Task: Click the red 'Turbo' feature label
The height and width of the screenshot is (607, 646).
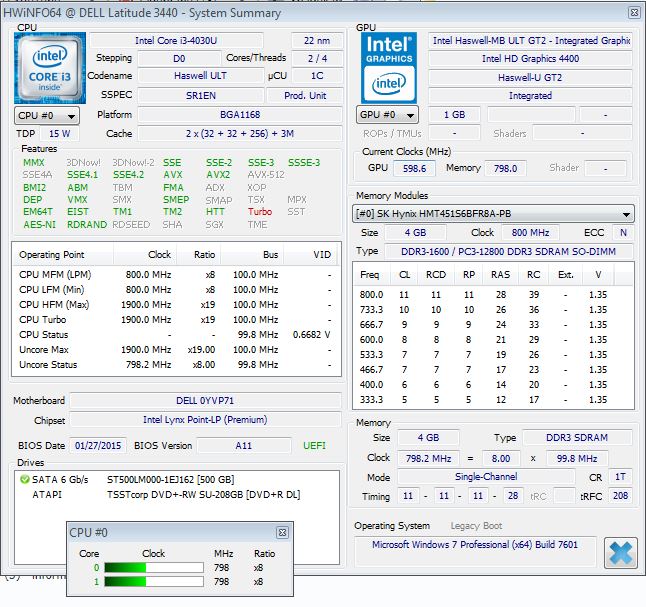Action: coord(260,212)
